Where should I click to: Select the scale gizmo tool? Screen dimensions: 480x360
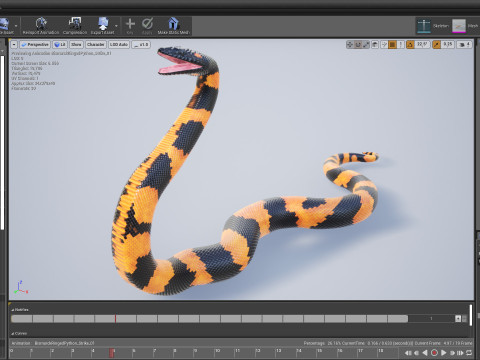(x=366, y=44)
